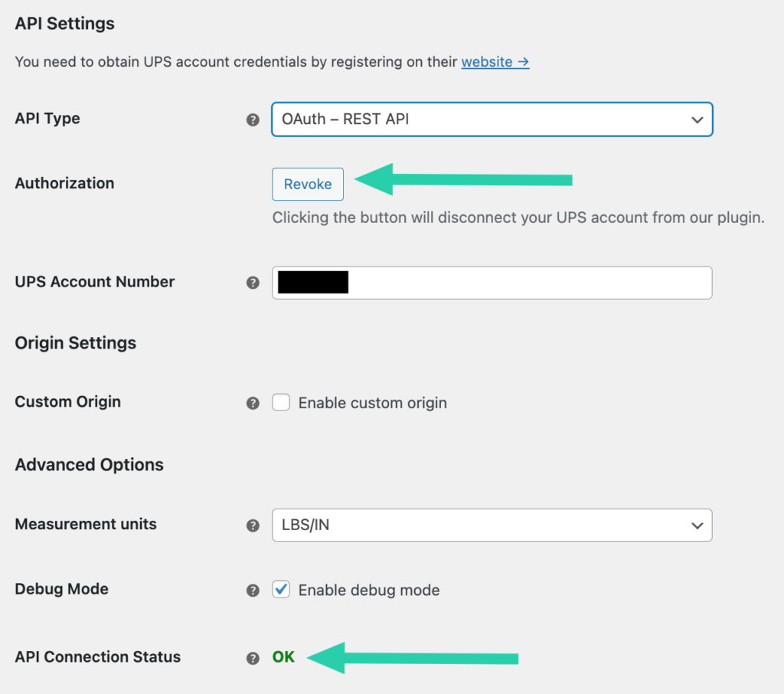Screen dimensions: 784x694
Task: Expand the Measurement units LBS/IN dropdown
Action: click(492, 525)
